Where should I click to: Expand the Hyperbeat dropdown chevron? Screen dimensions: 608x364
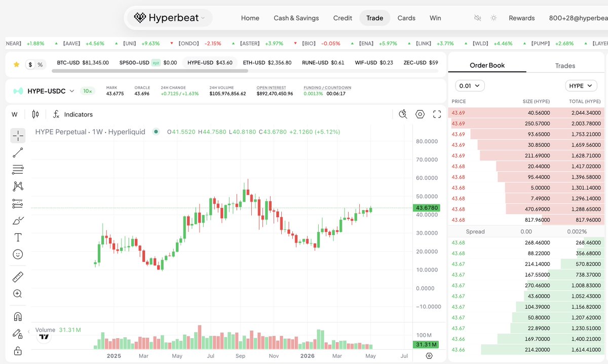tap(203, 18)
